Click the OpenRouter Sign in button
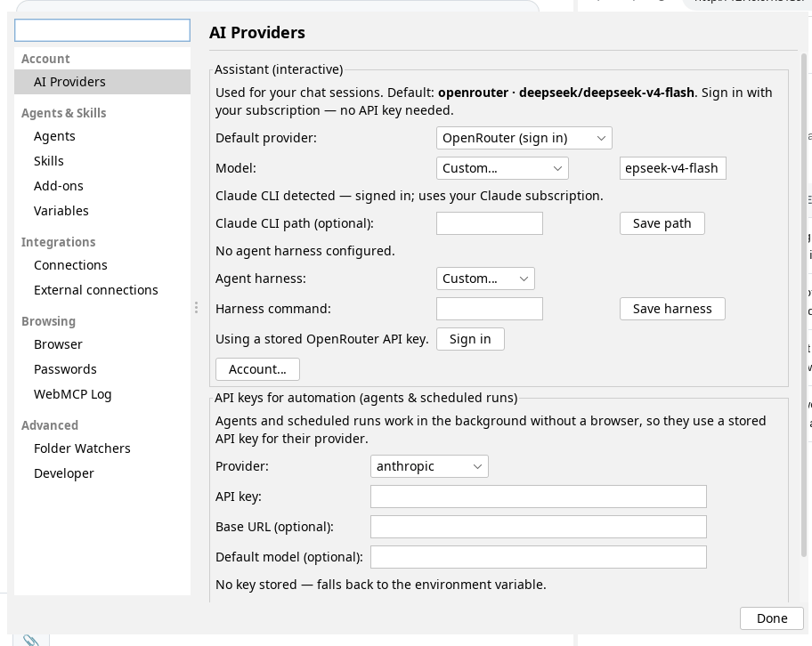Viewport: 812px width, 646px height. point(470,339)
